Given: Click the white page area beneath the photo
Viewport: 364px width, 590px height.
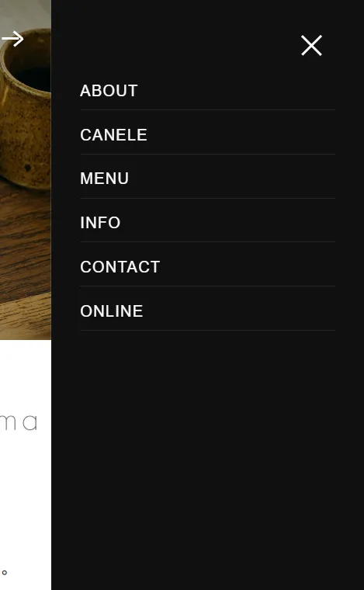Looking at the screenshot, I should [x=25, y=489].
